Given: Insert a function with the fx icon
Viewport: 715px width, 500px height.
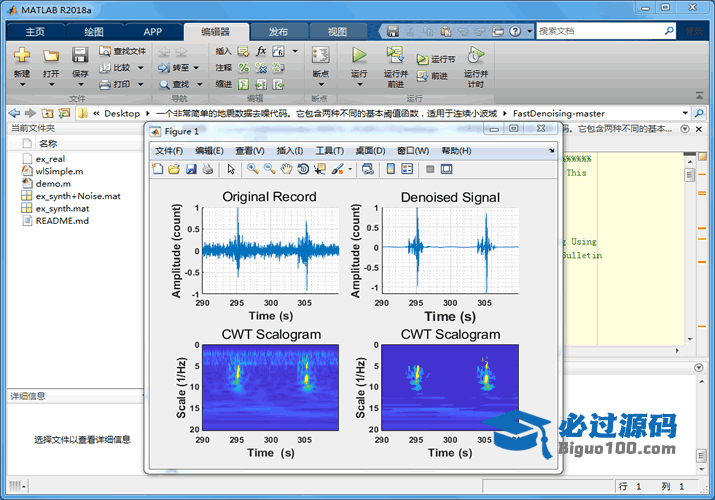Looking at the screenshot, I should (261, 51).
